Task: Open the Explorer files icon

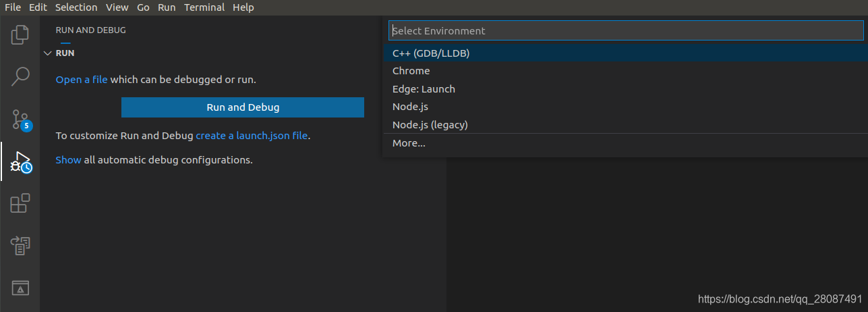Action: point(20,34)
